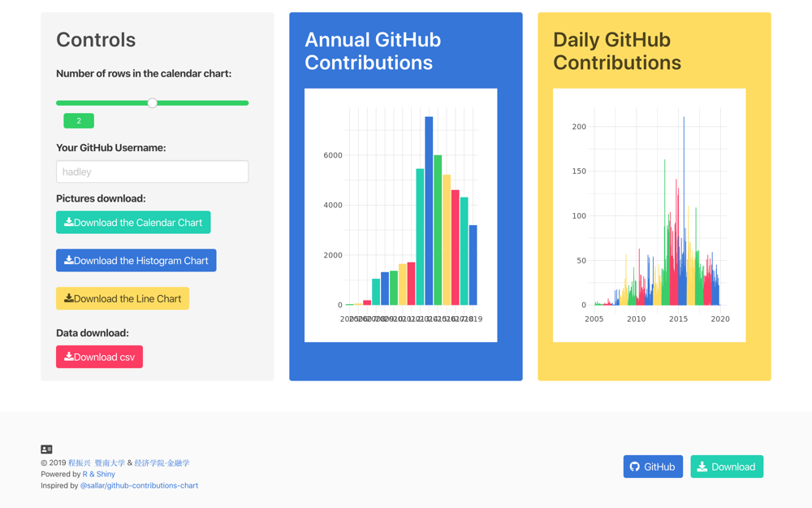This screenshot has width=812, height=508.
Task: Open the R & Shiny link
Action: click(99, 474)
